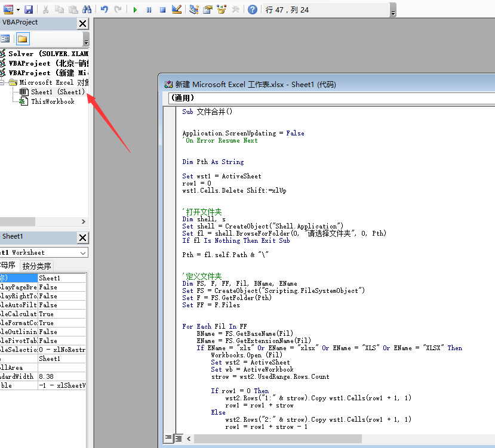
Task: Click the False value of EnableOutlining
Action: (62, 332)
